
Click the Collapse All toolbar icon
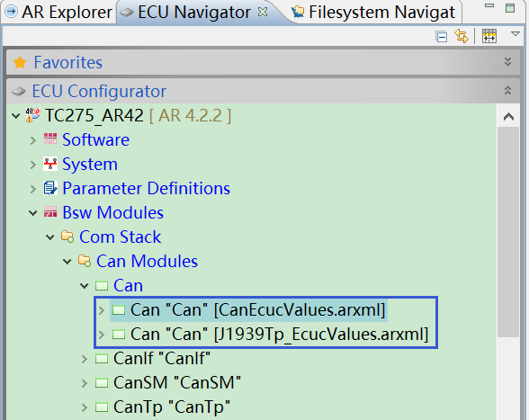click(x=441, y=37)
